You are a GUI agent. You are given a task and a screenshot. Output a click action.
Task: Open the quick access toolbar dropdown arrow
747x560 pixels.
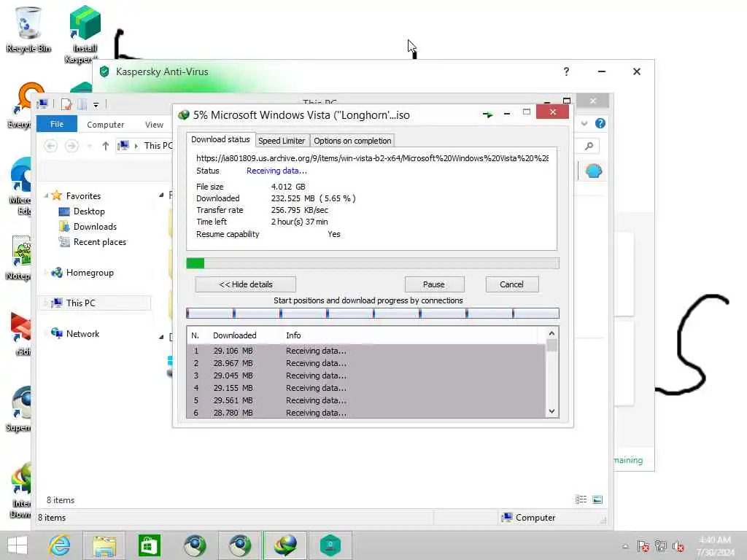[96, 104]
